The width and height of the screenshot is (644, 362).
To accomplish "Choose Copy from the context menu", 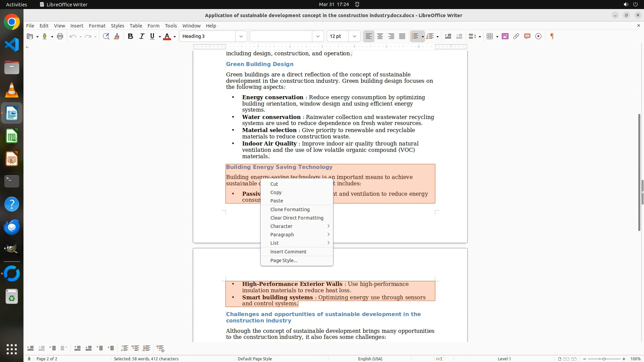I will tap(276, 192).
